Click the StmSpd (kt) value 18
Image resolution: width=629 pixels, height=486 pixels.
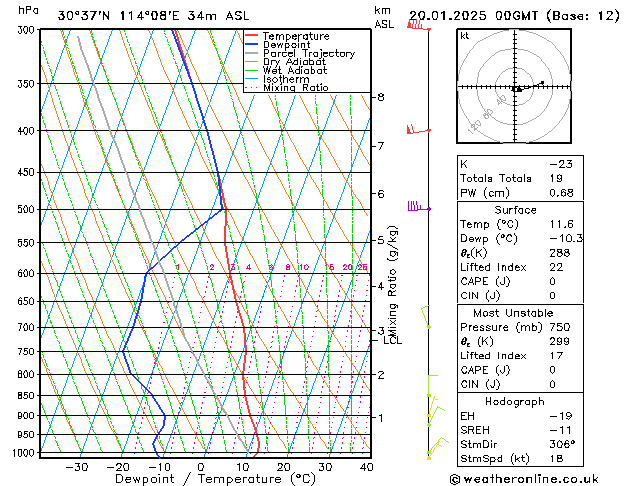click(x=556, y=458)
